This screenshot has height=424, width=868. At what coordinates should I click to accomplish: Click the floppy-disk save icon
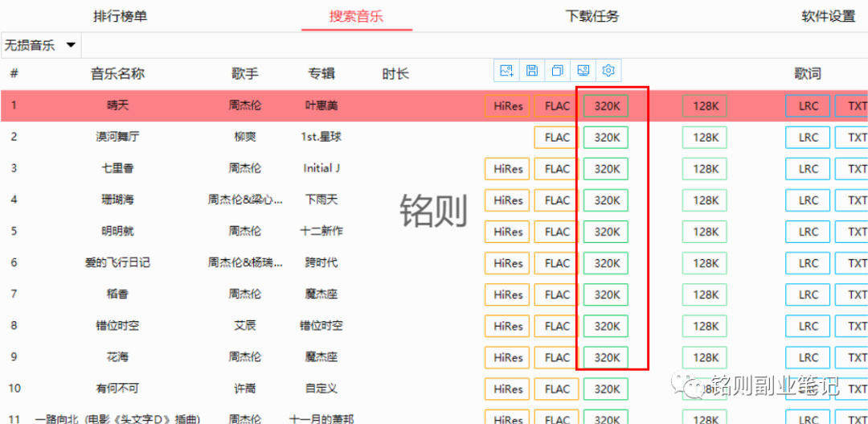532,70
